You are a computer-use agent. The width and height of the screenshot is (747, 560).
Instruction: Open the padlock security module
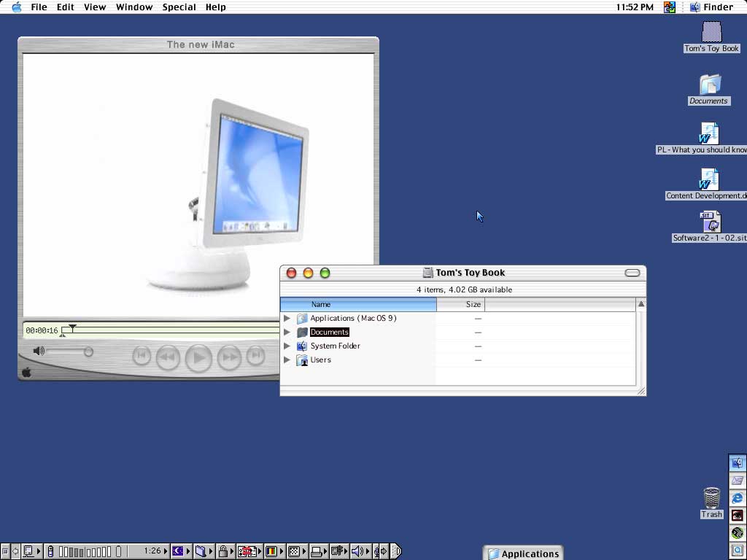225,551
